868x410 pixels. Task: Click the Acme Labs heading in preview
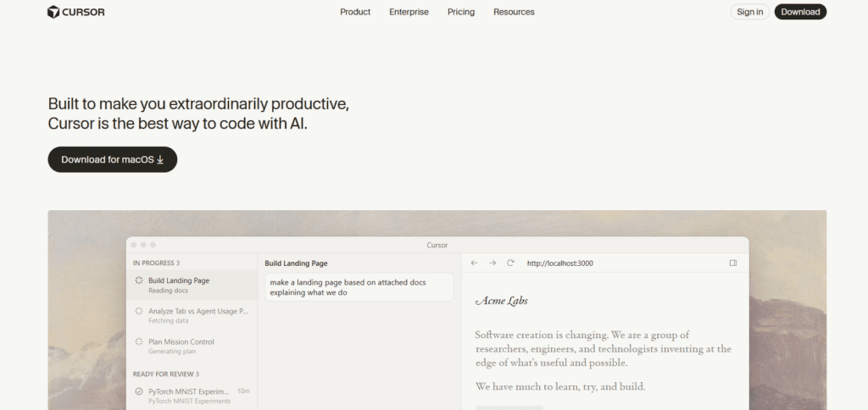point(502,301)
